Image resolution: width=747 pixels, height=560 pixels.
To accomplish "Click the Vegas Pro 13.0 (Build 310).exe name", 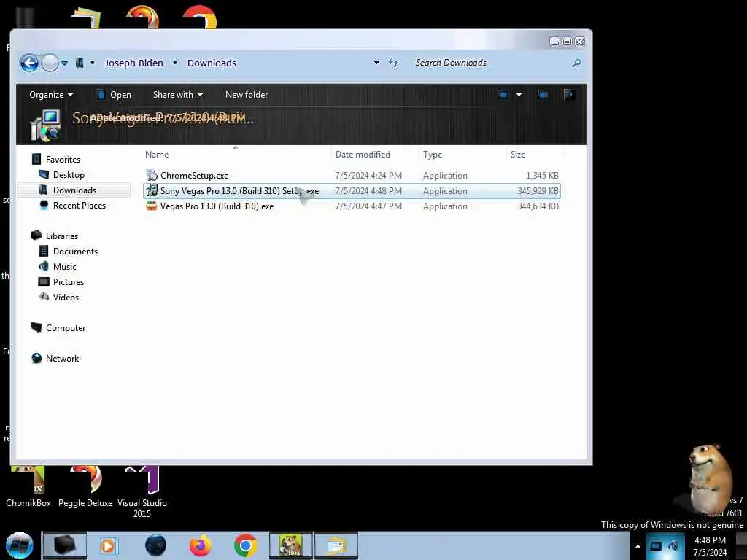I will point(217,206).
